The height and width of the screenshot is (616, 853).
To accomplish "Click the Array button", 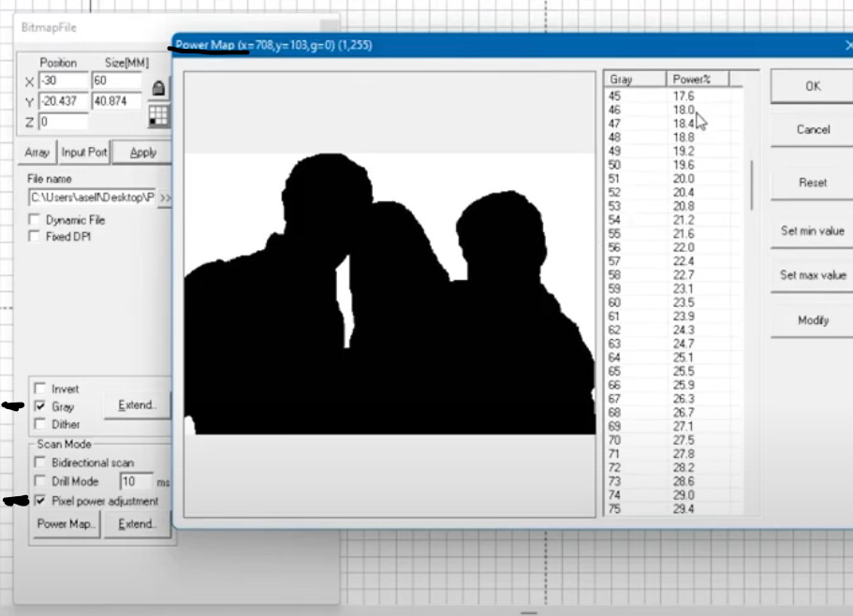I will pyautogui.click(x=37, y=153).
